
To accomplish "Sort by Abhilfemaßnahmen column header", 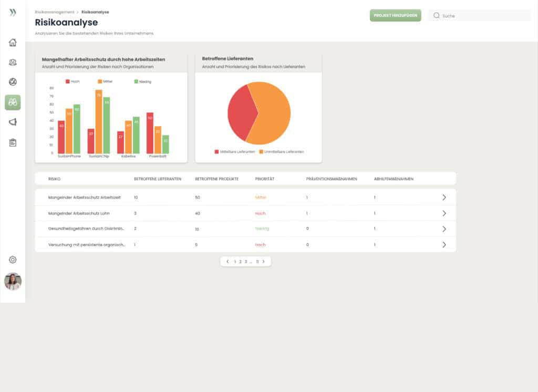I will click(394, 179).
